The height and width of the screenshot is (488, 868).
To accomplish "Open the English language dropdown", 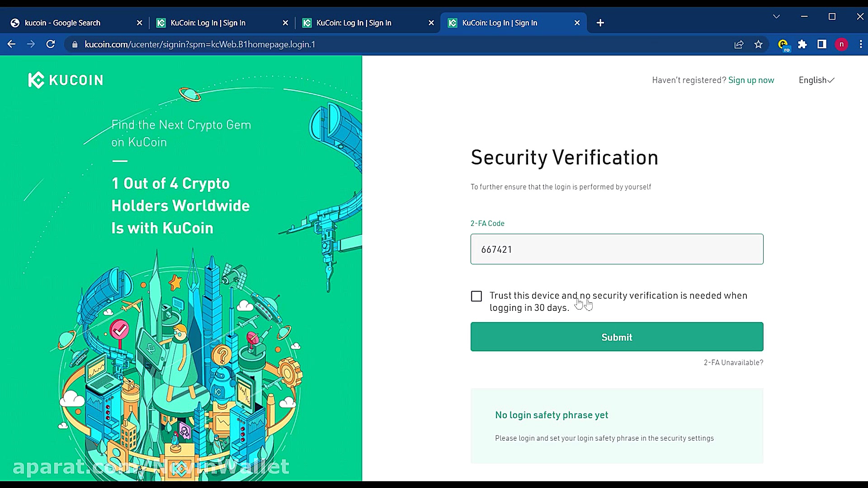I will pyautogui.click(x=816, y=80).
